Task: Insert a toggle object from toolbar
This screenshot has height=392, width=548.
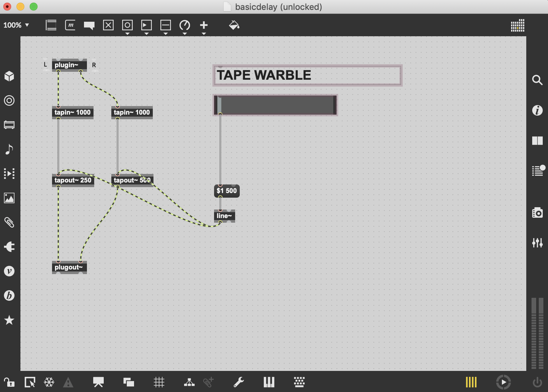Action: (108, 25)
